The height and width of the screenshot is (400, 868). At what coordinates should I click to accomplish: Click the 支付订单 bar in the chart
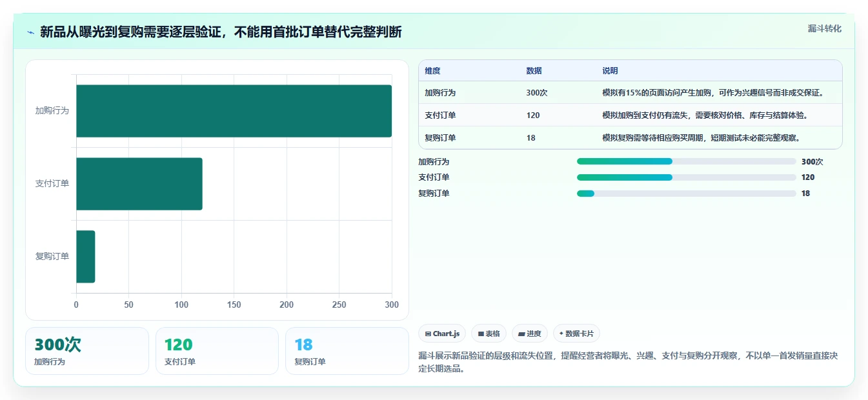[x=139, y=184]
